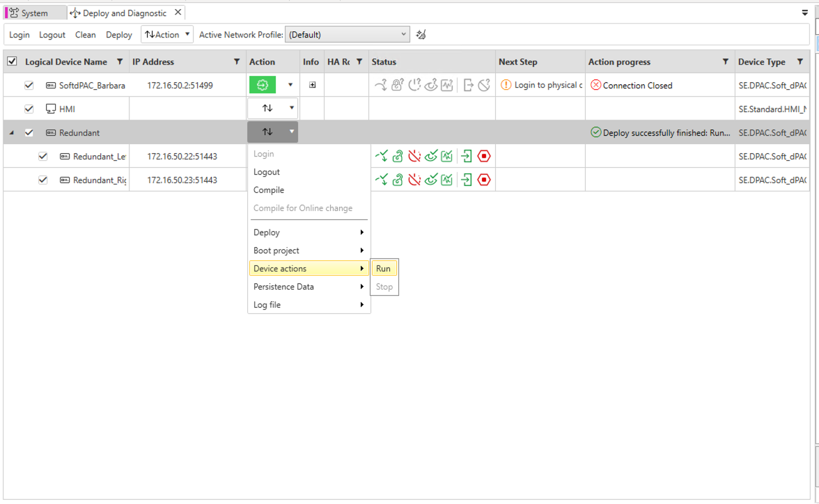The image size is (819, 504).
Task: Click the red crossed power icon for Redundant_Right
Action: click(x=414, y=180)
